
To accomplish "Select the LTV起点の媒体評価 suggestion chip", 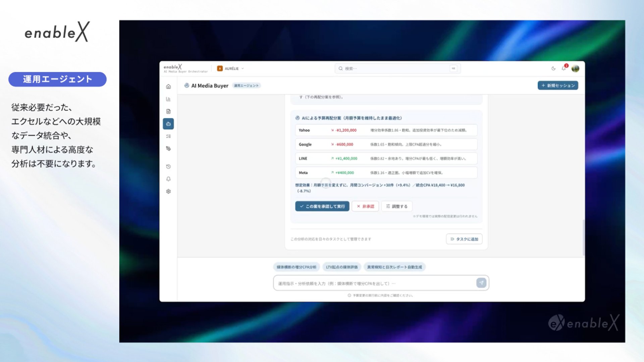I will pyautogui.click(x=342, y=267).
